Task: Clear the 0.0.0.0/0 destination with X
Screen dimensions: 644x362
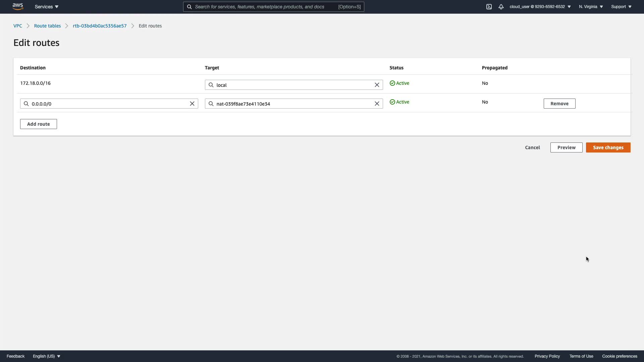Action: pos(192,104)
